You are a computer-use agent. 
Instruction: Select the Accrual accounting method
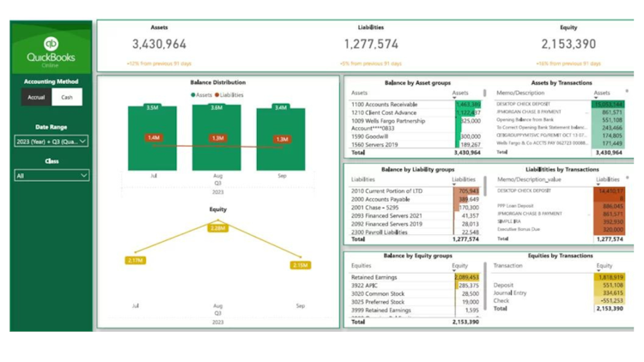click(36, 97)
